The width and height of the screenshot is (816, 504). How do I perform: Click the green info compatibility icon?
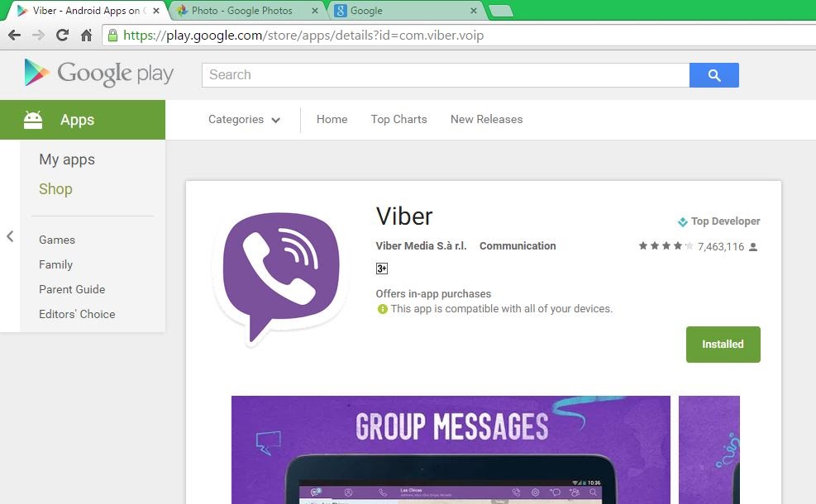click(x=383, y=309)
